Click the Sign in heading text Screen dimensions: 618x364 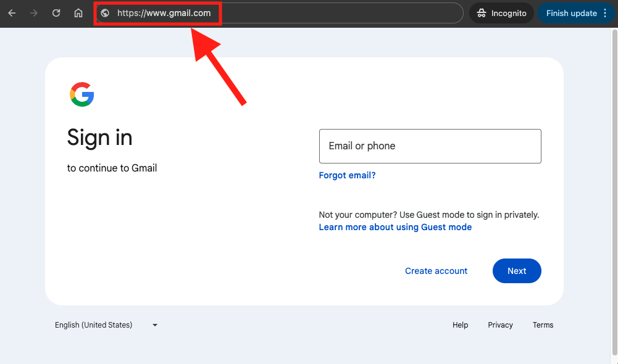pos(100,138)
